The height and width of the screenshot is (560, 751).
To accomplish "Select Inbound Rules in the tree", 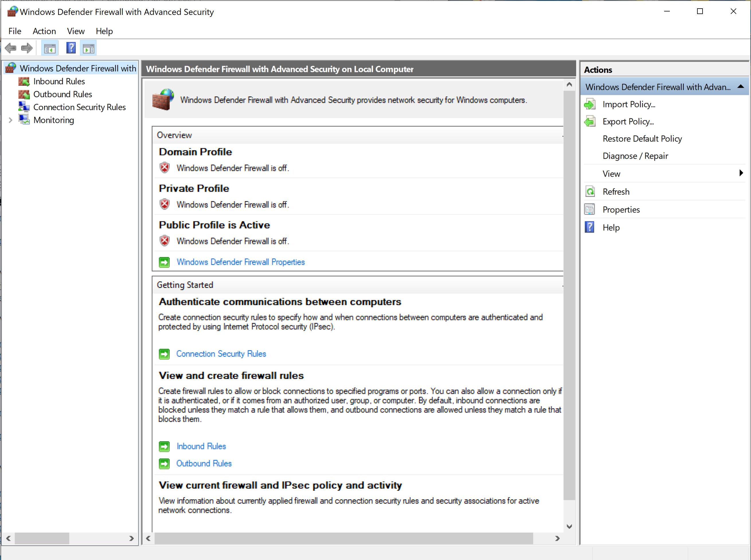I will (x=58, y=81).
